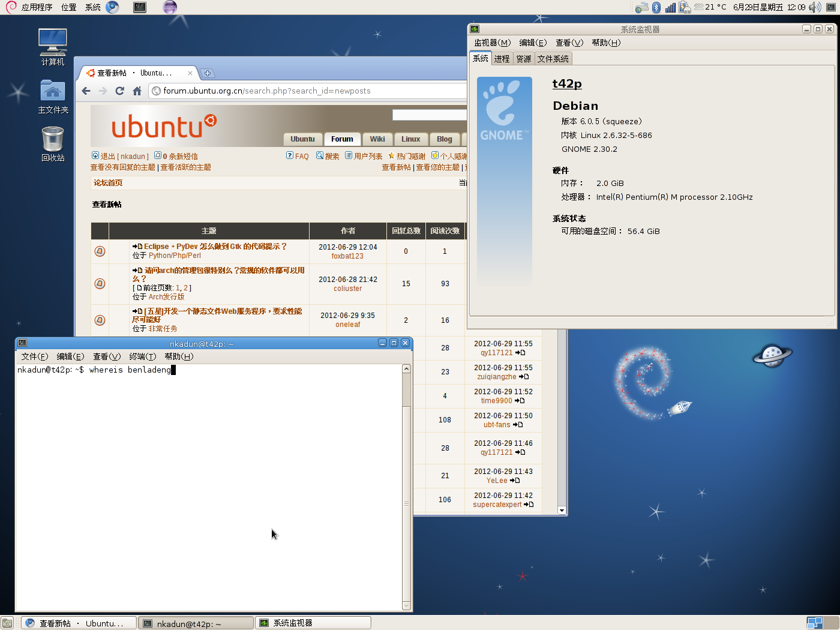Click the Show Desktop button in the bottom panel

(x=7, y=623)
